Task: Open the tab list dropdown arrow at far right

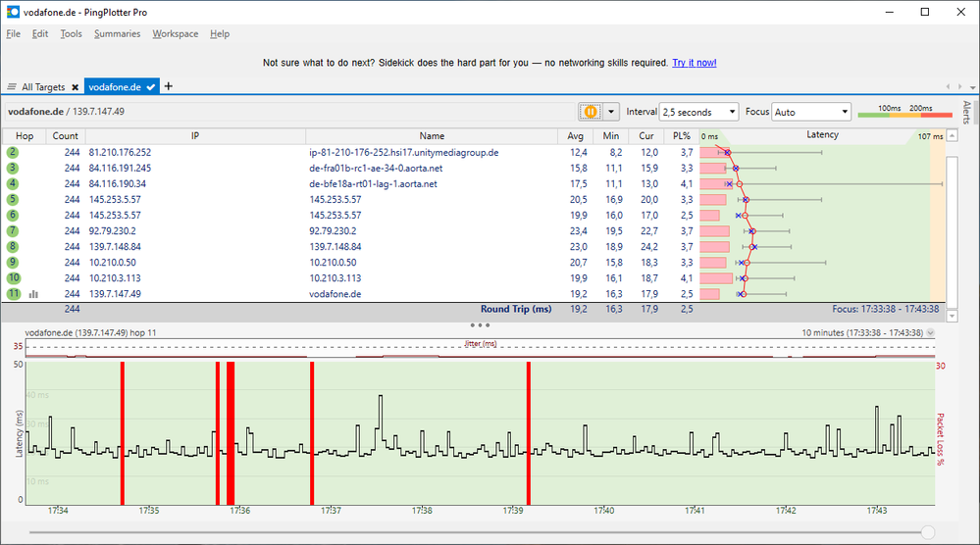Action: tap(972, 87)
